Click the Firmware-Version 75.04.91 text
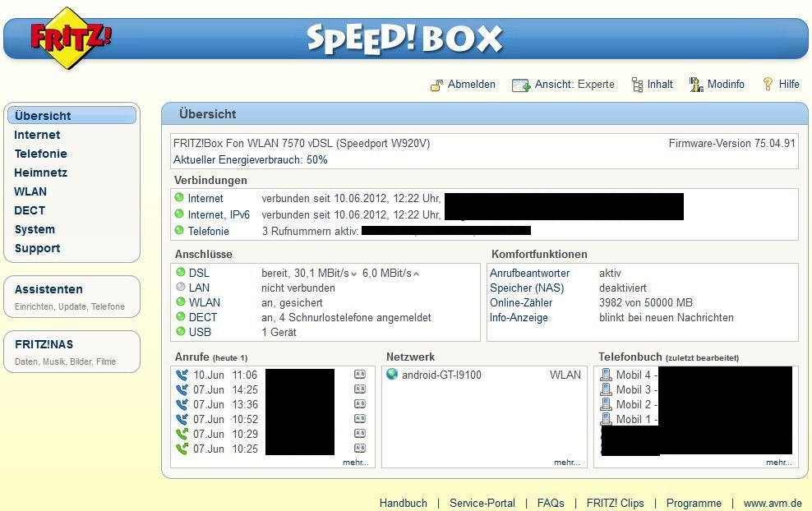The width and height of the screenshot is (812, 511). tap(731, 144)
